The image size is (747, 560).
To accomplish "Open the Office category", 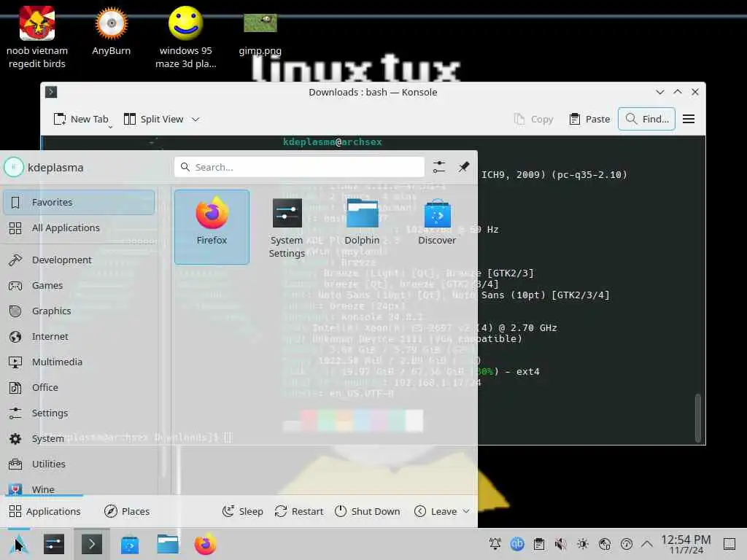I will tap(79, 388).
